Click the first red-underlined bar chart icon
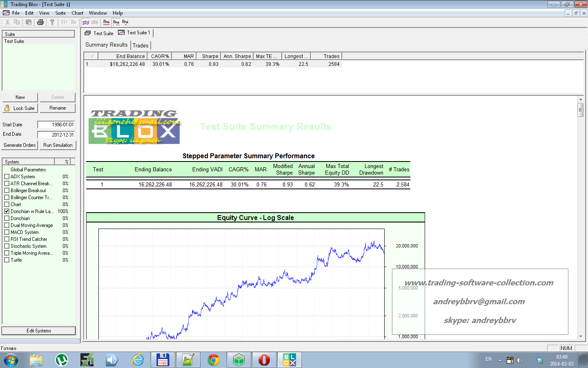 (x=106, y=22)
